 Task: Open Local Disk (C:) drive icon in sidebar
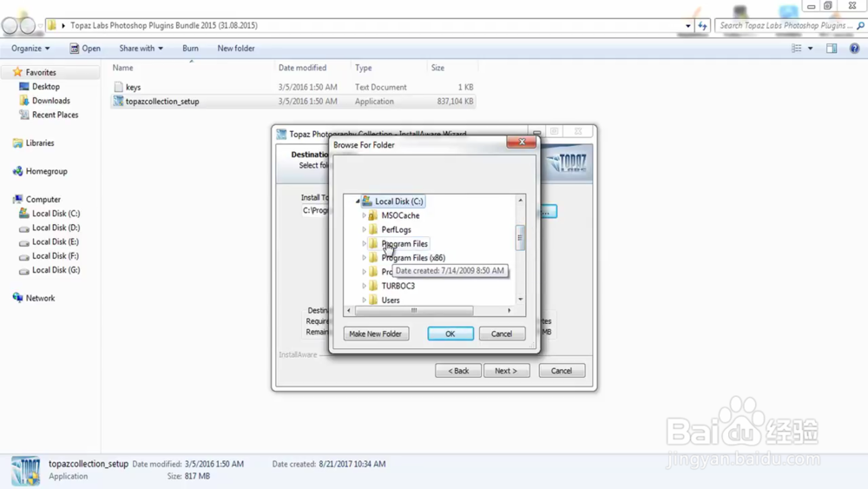(23, 213)
